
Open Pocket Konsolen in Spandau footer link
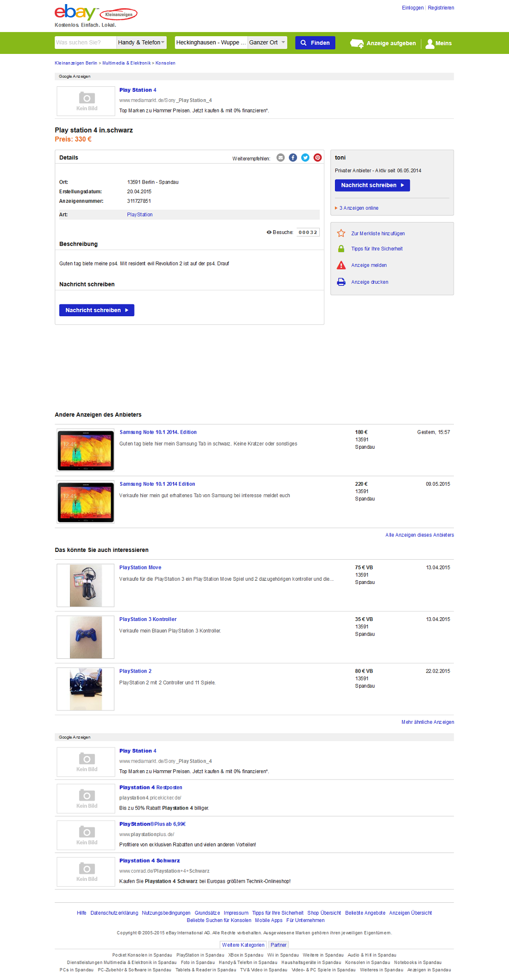[x=142, y=955]
